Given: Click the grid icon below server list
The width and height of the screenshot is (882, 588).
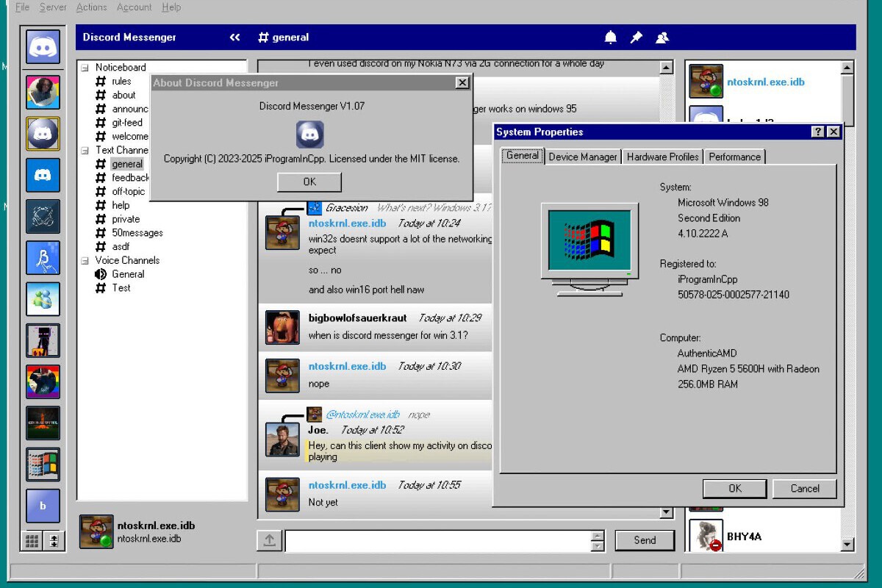Looking at the screenshot, I should tap(32, 541).
